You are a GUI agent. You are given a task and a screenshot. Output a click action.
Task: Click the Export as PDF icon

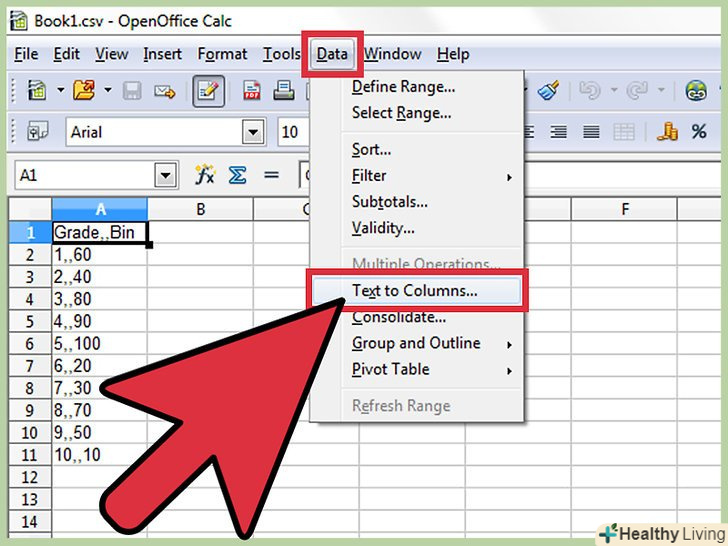(x=252, y=91)
